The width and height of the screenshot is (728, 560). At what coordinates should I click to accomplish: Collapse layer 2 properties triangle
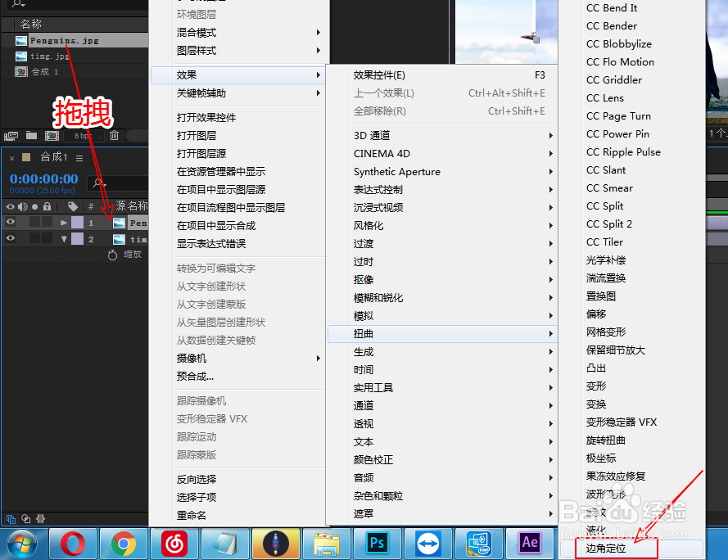point(64,239)
